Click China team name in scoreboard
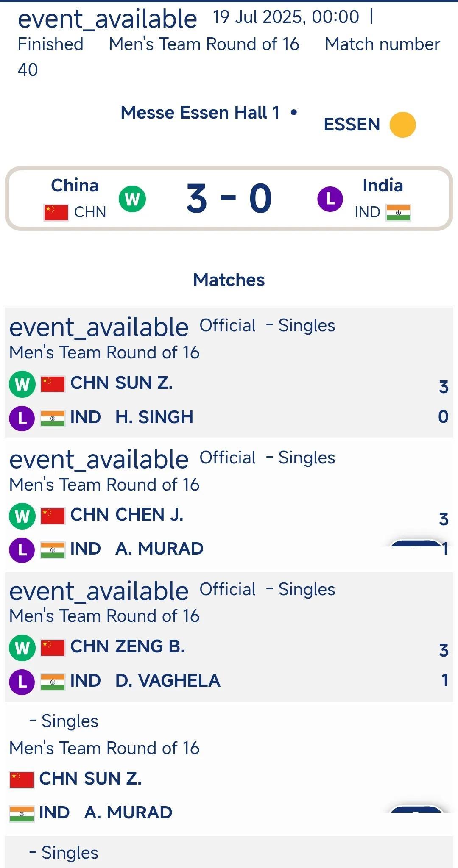The width and height of the screenshot is (458, 868). pyautogui.click(x=75, y=186)
